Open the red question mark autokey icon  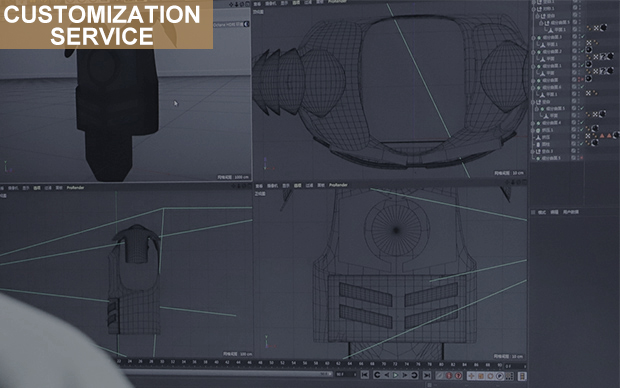point(459,376)
